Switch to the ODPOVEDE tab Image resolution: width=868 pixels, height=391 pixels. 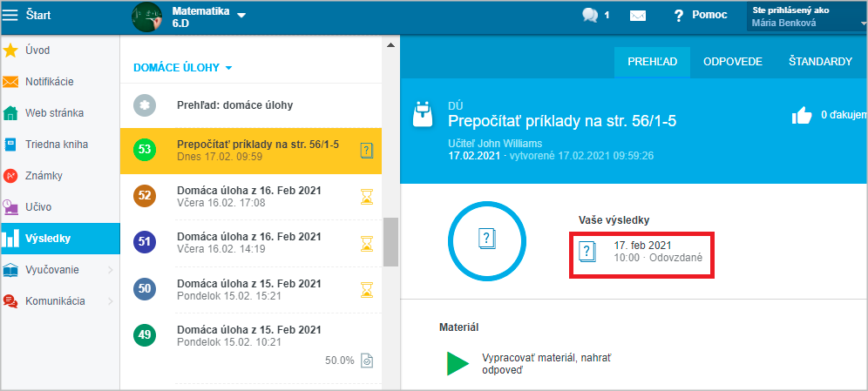(x=732, y=61)
